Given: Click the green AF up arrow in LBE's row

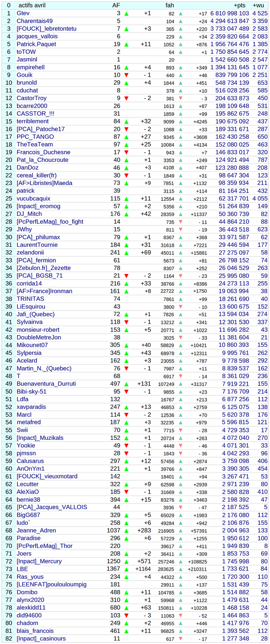Looking at the screenshot, I should 127,569.
